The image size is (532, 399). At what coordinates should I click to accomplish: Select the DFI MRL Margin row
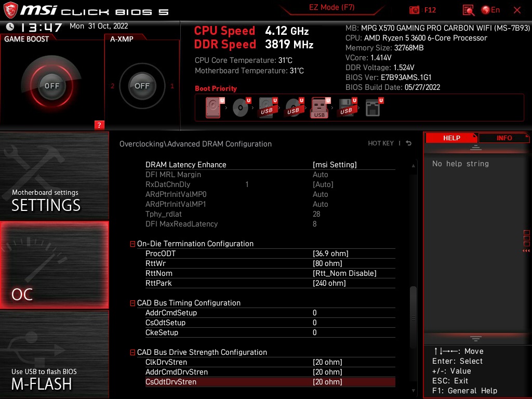pos(270,175)
